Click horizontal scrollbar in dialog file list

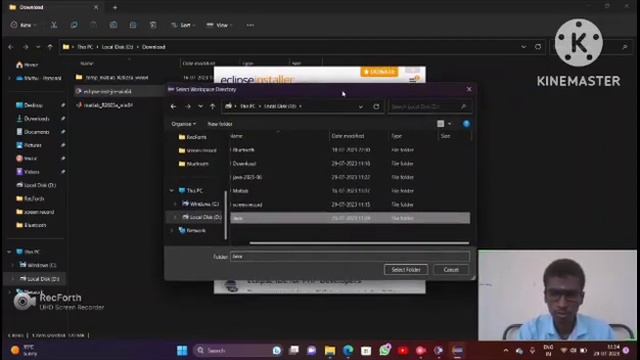pos(359,243)
